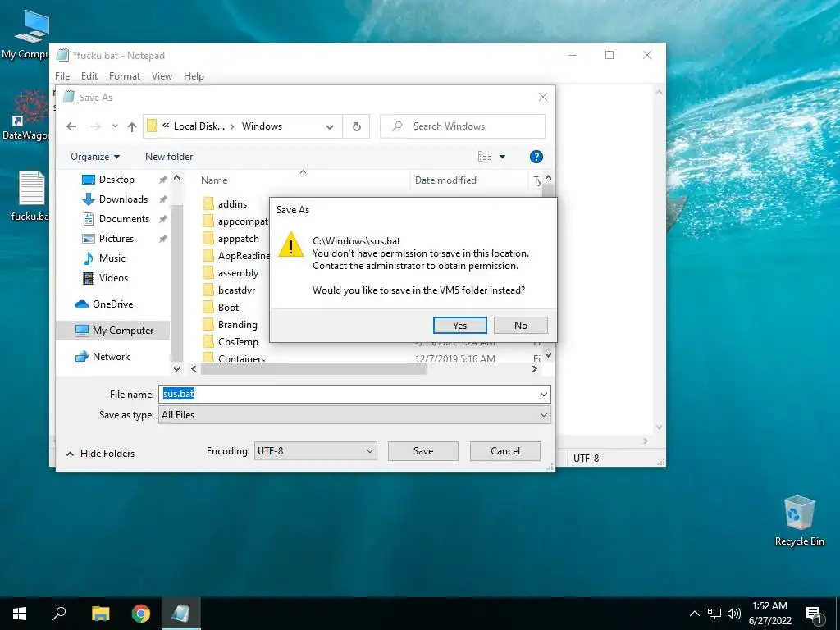The image size is (840, 630).
Task: Sort by the Date modified column header
Action: [x=445, y=180]
